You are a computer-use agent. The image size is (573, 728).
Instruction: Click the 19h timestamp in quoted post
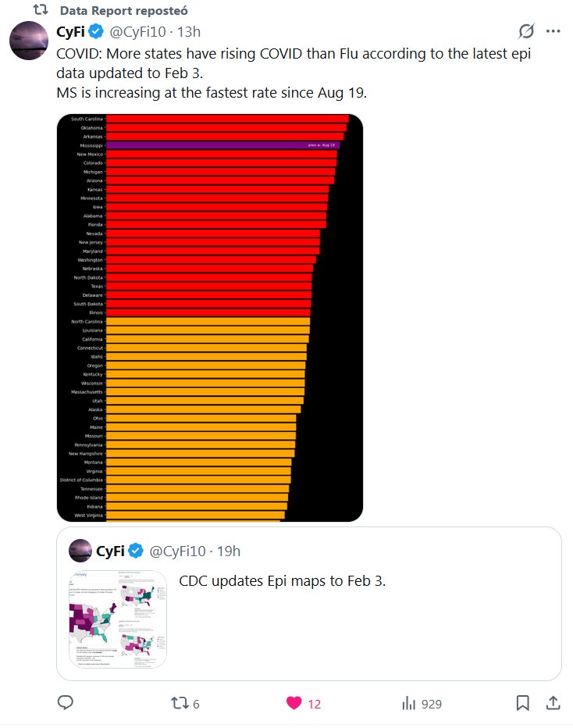pyautogui.click(x=229, y=551)
